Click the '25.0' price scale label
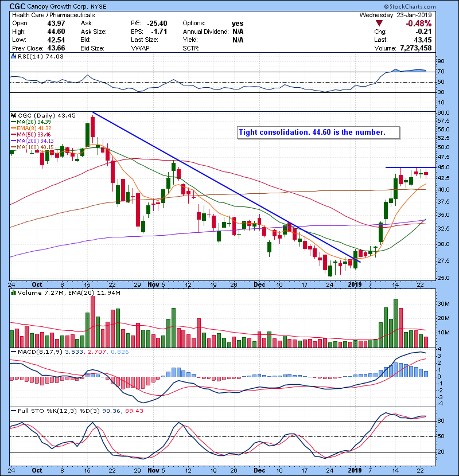 [443, 278]
